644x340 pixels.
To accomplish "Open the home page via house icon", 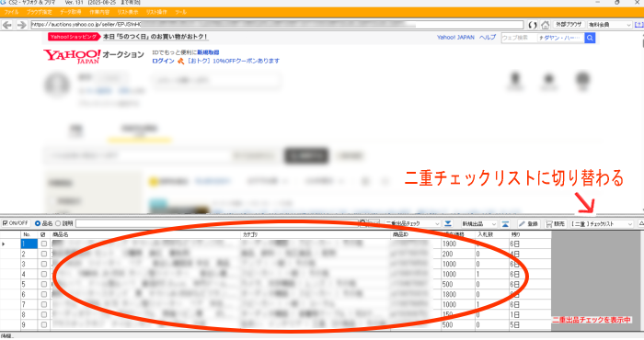I will pos(545,25).
